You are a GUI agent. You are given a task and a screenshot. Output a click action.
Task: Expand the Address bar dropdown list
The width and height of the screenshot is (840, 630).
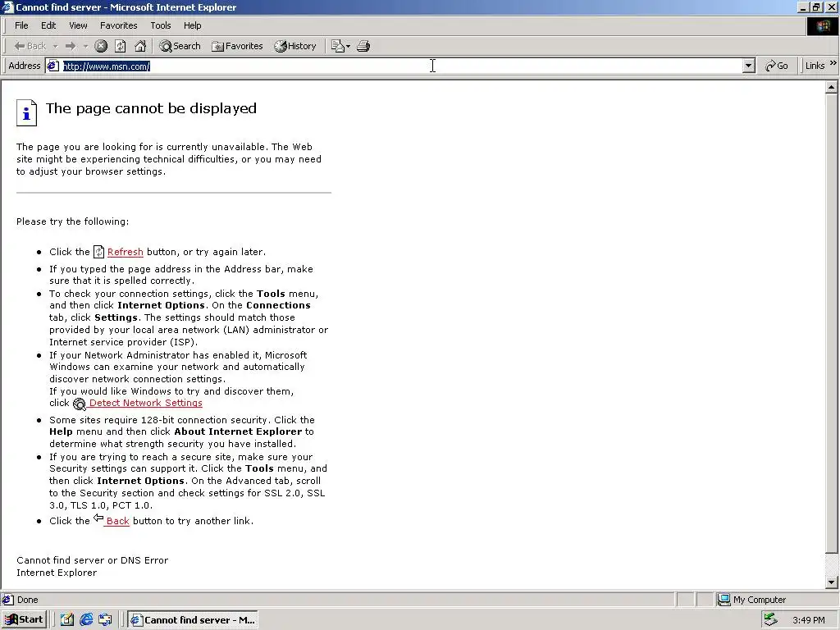click(749, 66)
